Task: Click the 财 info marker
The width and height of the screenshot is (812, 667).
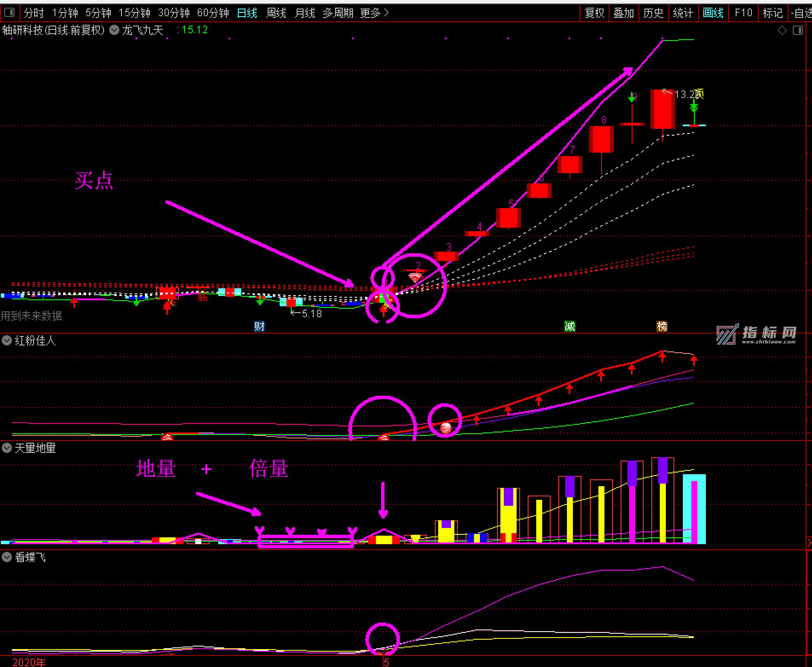Action: click(260, 327)
